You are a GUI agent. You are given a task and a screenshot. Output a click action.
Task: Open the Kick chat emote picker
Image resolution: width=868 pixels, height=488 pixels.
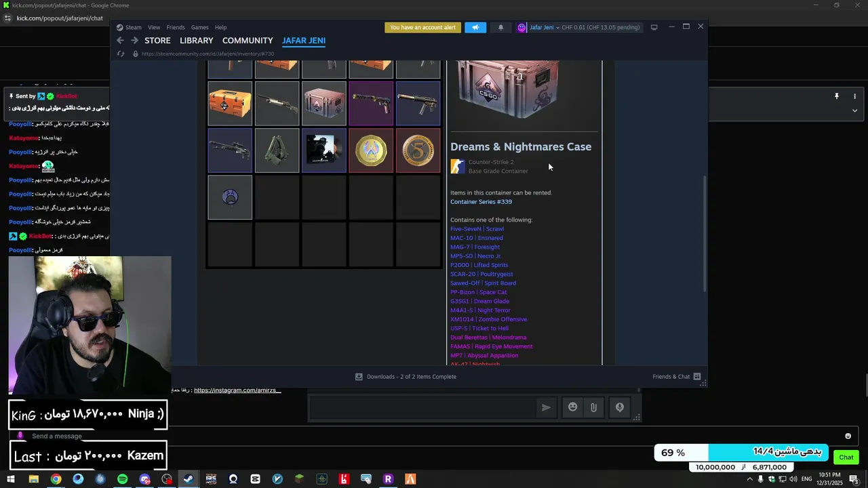[848, 436]
